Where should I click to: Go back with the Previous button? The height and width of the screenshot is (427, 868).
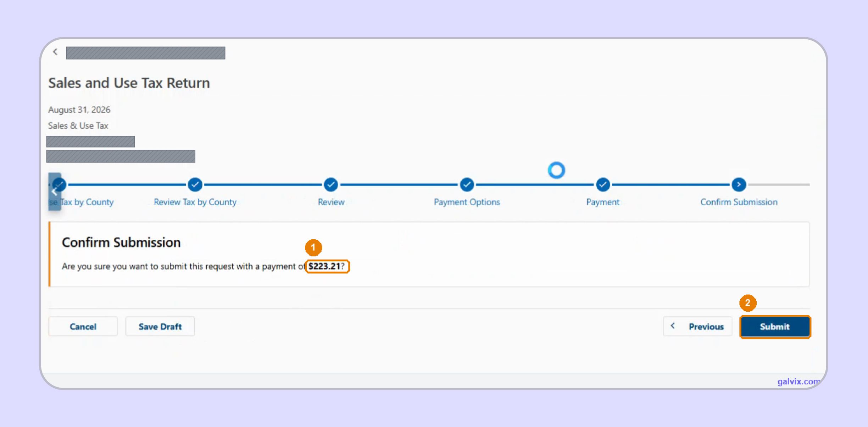697,326
